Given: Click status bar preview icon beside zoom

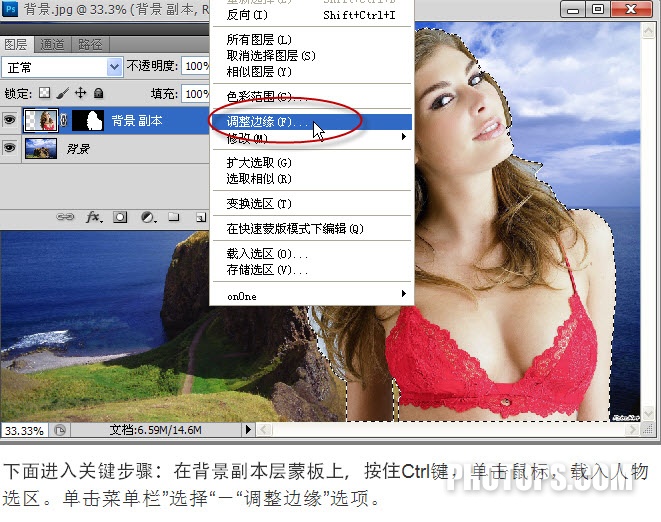Looking at the screenshot, I should coord(60,430).
